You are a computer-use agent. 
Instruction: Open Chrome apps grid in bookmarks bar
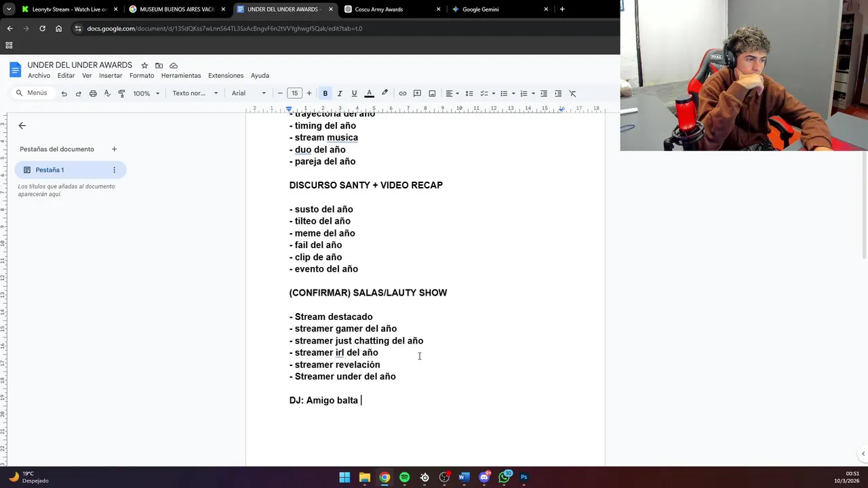(x=9, y=45)
